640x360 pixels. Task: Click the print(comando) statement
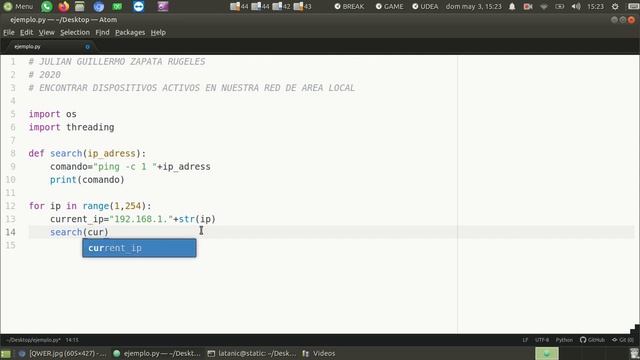(x=87, y=180)
